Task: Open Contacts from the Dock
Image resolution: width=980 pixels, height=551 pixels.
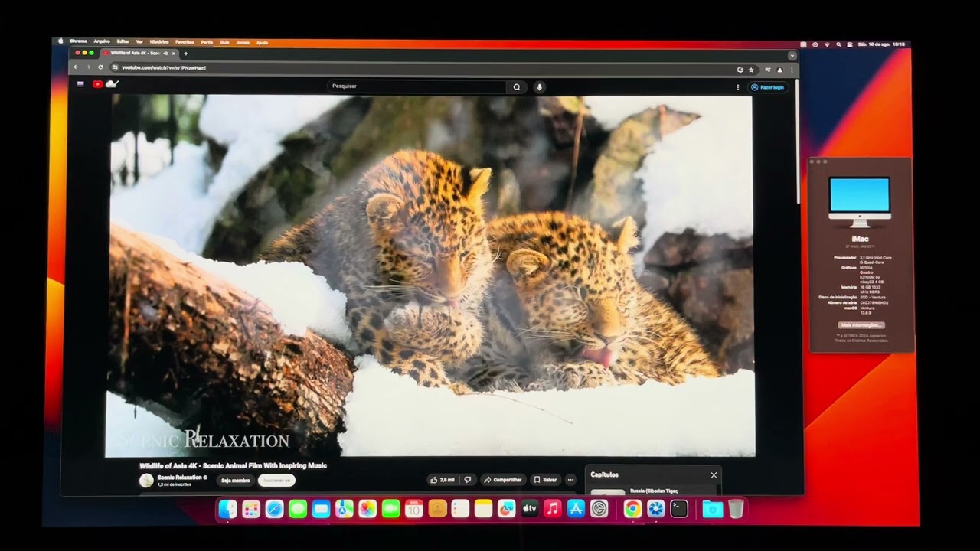Action: [x=437, y=509]
